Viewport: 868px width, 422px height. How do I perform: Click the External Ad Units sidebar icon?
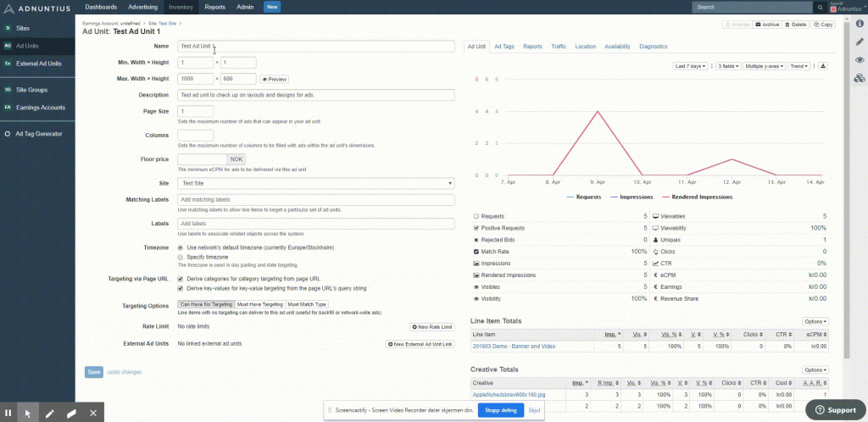pos(8,64)
